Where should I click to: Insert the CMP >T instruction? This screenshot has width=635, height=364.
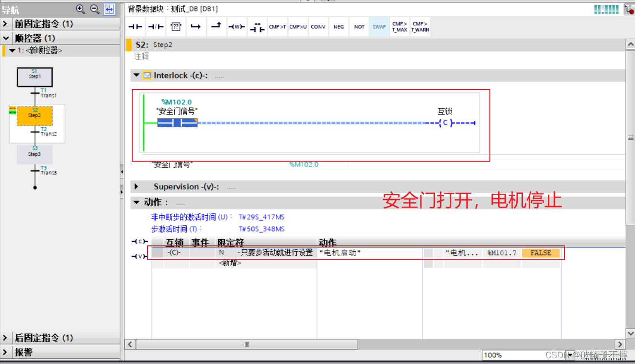[277, 27]
